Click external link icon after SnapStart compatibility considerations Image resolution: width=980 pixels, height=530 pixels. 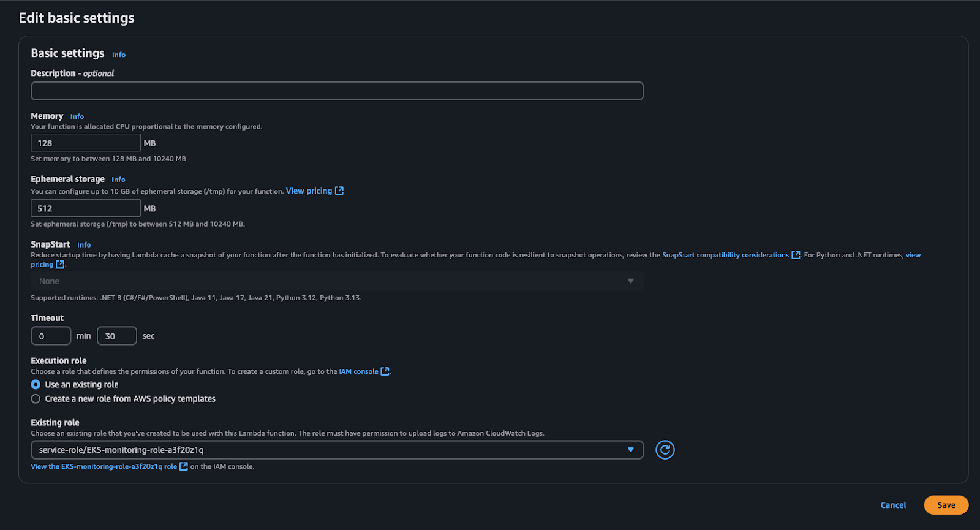[x=796, y=255]
